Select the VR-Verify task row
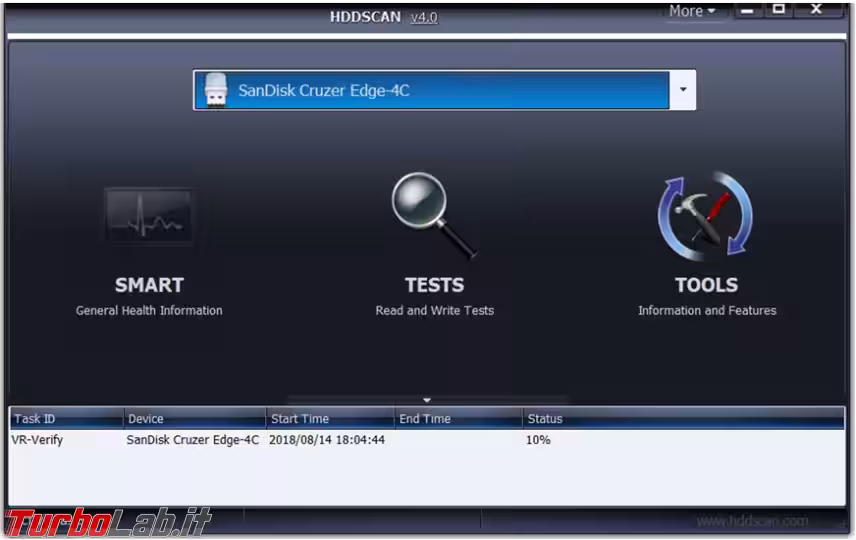Viewport: 856px width, 540px height. click(x=427, y=440)
